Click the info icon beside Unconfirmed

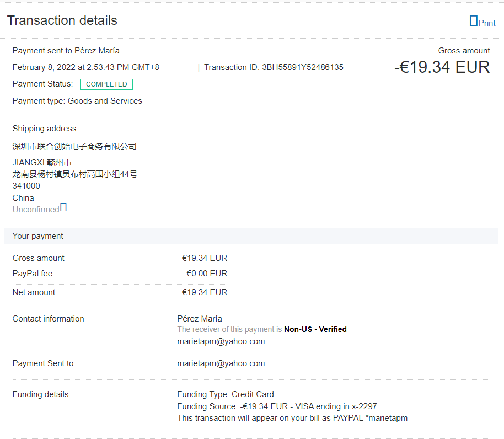(63, 207)
